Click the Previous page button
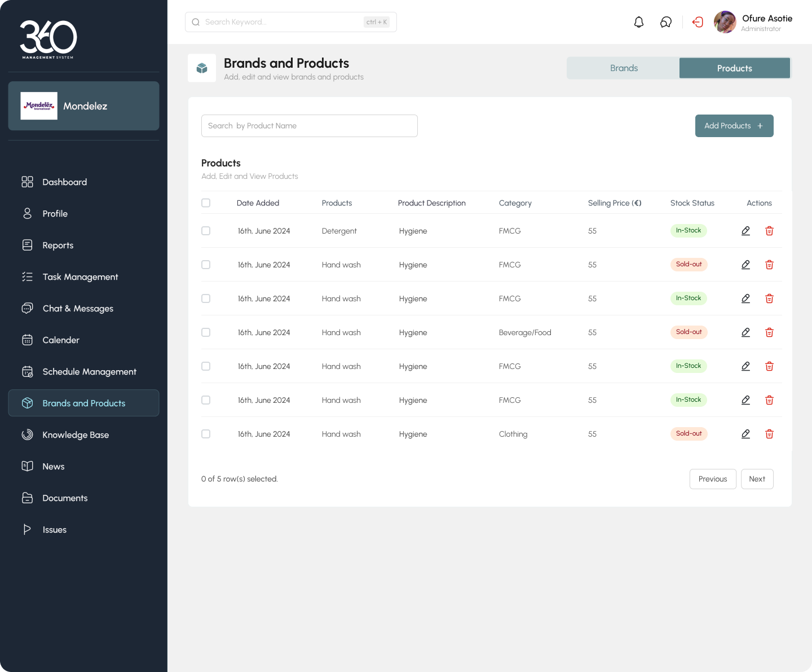 [x=712, y=479]
